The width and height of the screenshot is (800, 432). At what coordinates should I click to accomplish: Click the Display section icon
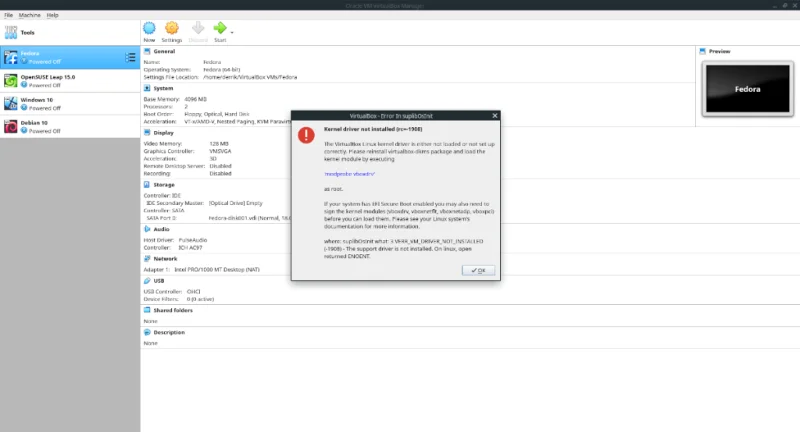[x=147, y=132]
